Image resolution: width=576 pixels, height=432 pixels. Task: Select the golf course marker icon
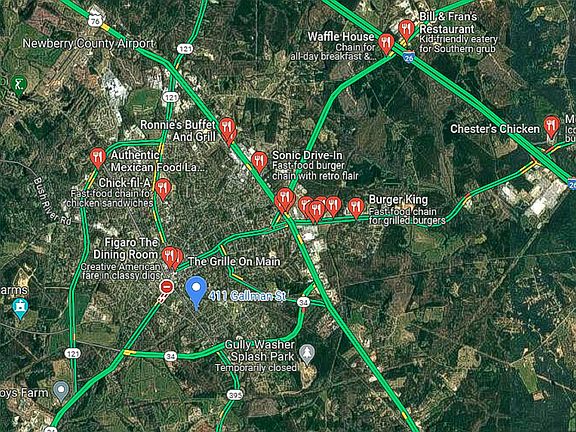point(19,85)
